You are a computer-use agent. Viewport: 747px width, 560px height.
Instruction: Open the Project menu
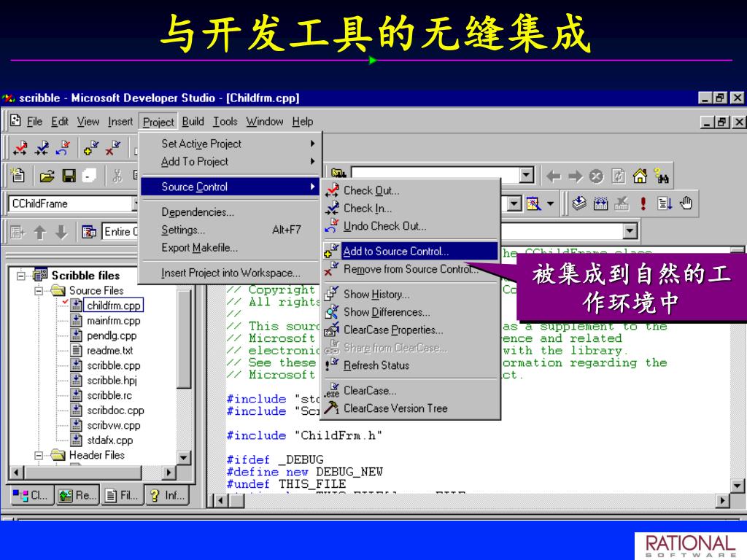(x=158, y=122)
